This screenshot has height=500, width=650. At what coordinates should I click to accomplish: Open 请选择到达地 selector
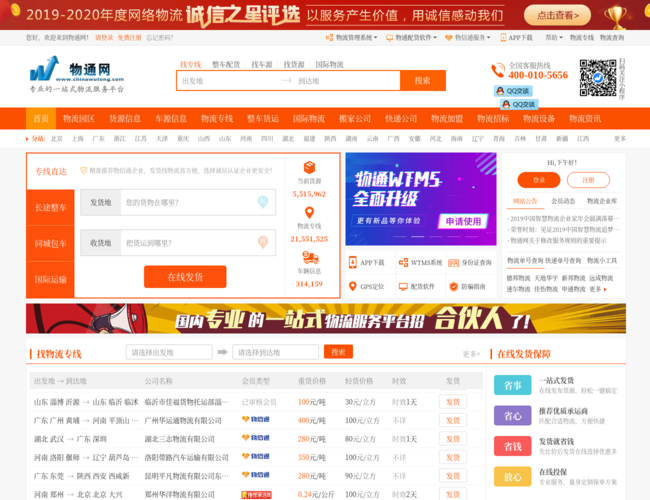(x=275, y=352)
